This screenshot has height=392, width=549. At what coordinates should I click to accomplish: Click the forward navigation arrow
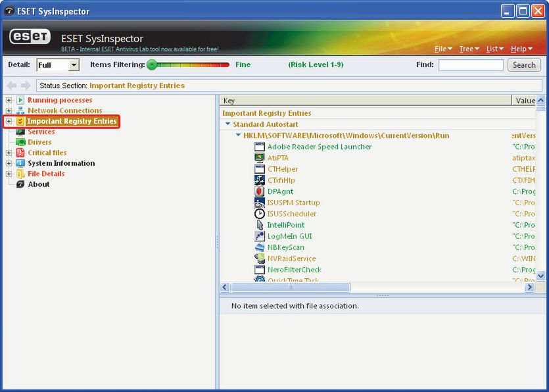point(26,86)
